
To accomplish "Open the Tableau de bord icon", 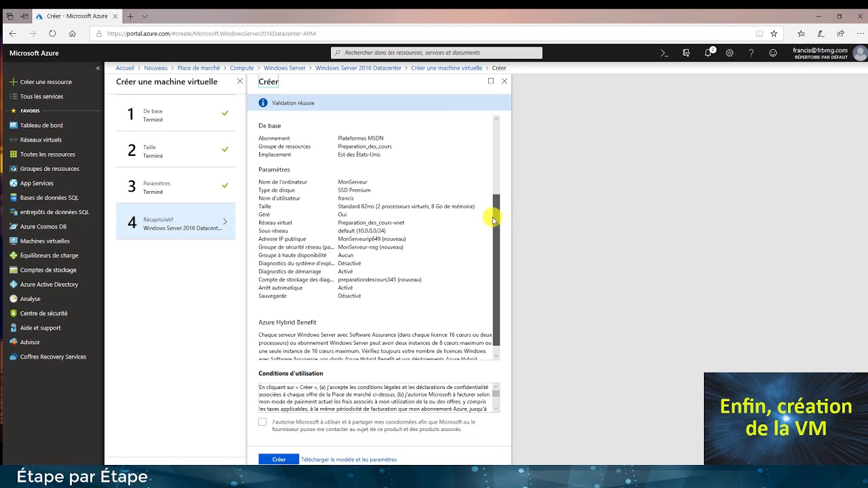I will point(13,125).
